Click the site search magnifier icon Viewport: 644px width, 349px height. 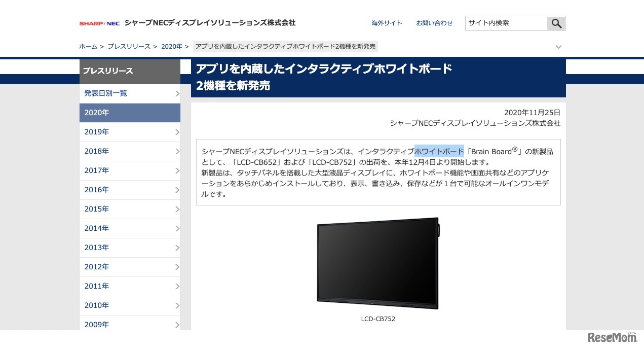pos(556,23)
